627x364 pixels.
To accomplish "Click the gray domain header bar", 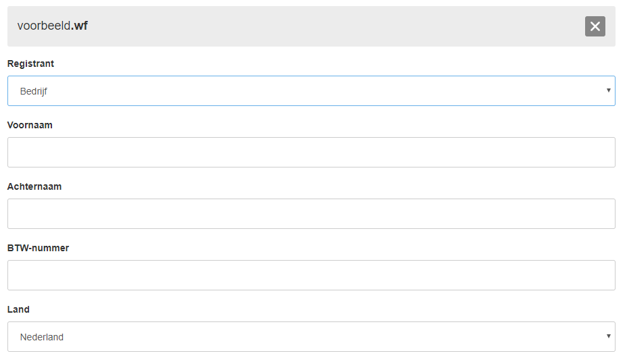I will [311, 26].
